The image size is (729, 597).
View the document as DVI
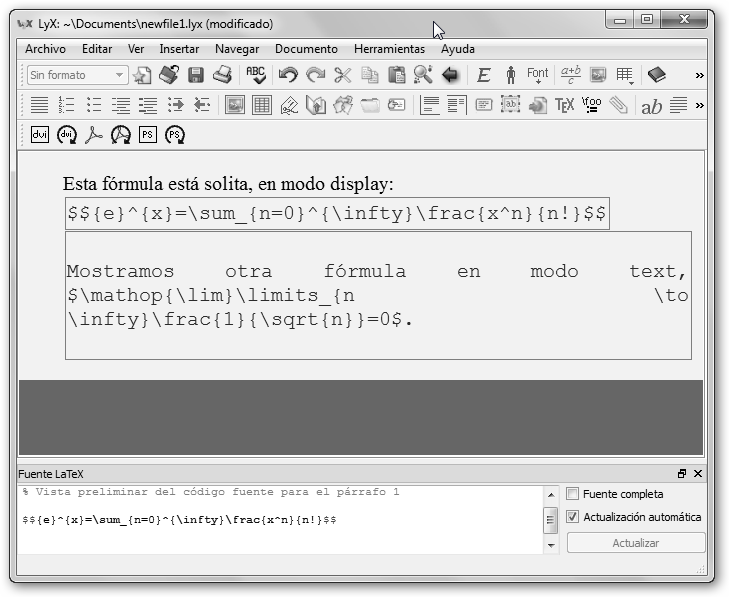coord(40,135)
